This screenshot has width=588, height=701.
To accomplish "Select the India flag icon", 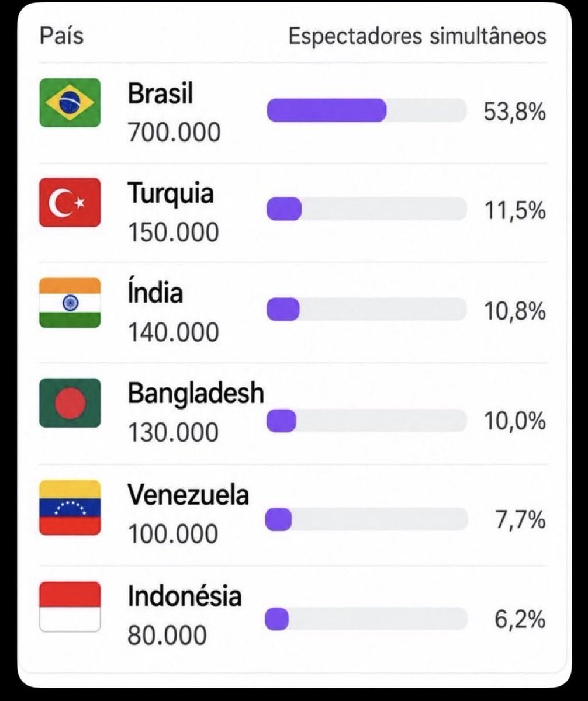I will coord(70,303).
